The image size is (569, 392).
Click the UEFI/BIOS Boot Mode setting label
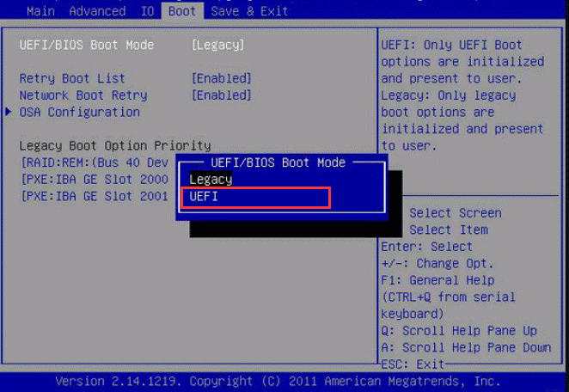87,45
